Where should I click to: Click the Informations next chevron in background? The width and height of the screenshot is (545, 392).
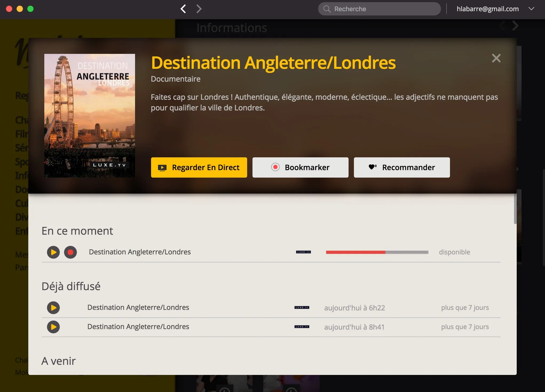point(515,26)
